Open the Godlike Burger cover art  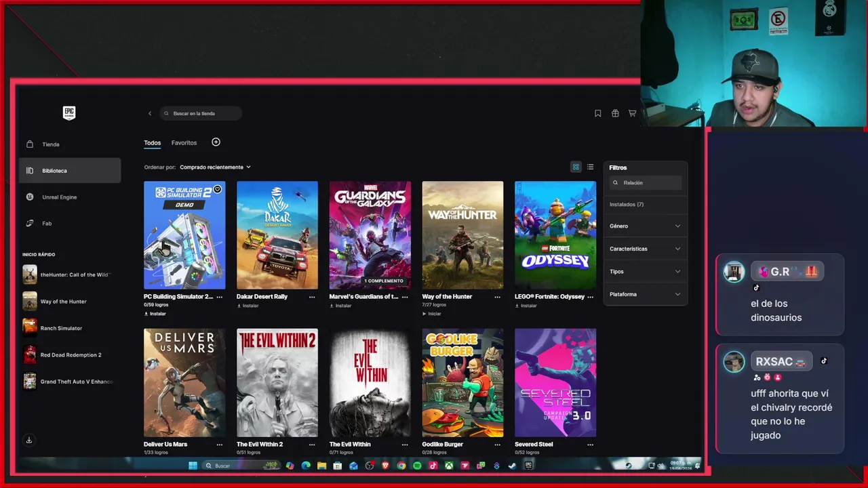coord(462,383)
